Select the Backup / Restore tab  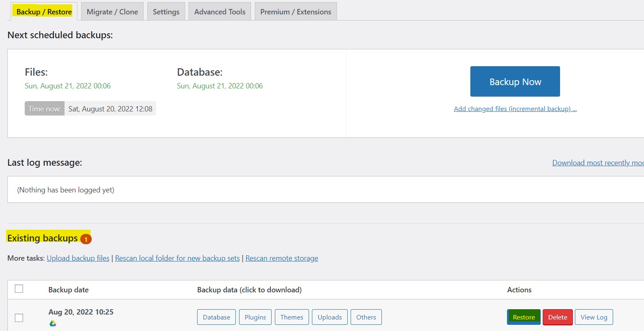[x=43, y=11]
